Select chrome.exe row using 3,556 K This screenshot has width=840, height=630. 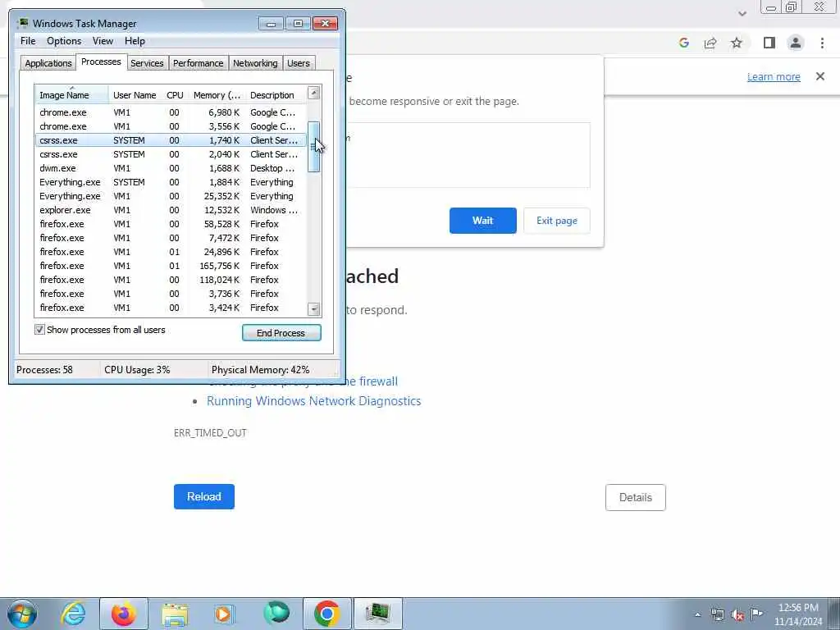click(x=171, y=126)
